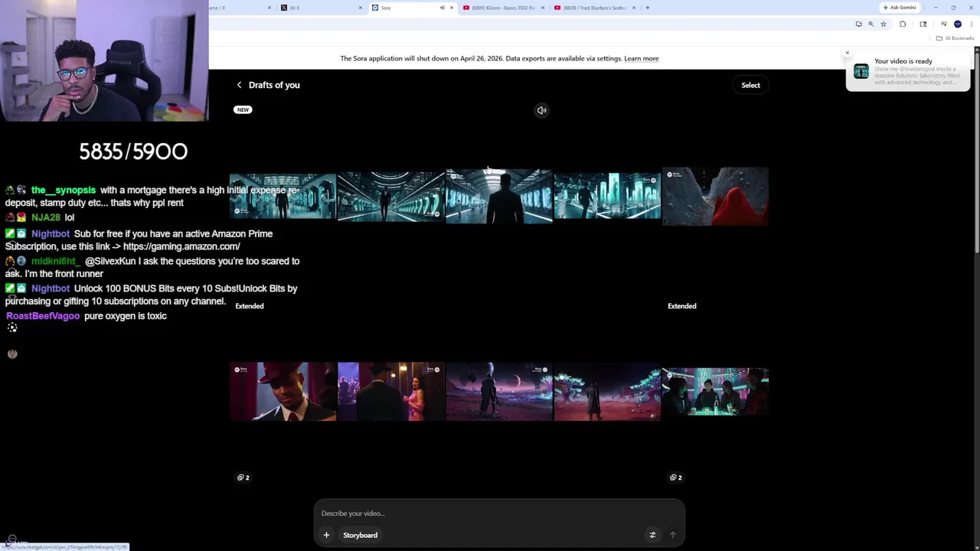Open the dark silhouette center corridor draft
The height and width of the screenshot is (551, 980).
498,197
